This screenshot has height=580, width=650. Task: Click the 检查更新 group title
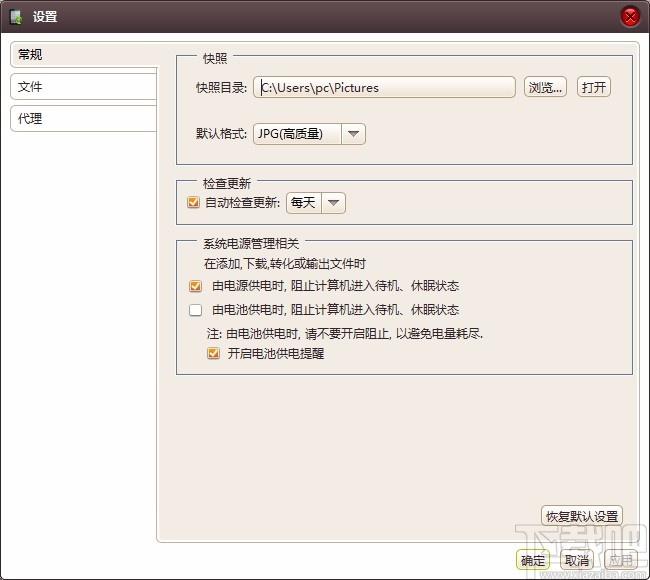click(x=227, y=183)
